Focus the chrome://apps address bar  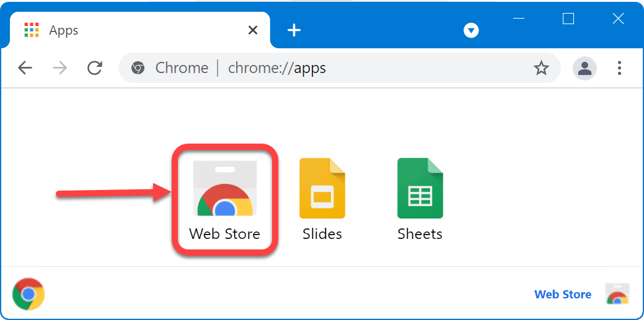coord(339,68)
